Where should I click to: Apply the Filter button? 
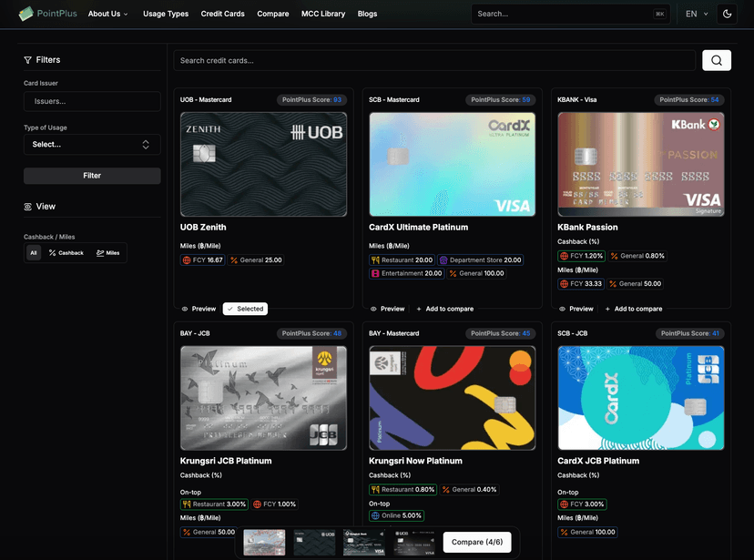(92, 176)
